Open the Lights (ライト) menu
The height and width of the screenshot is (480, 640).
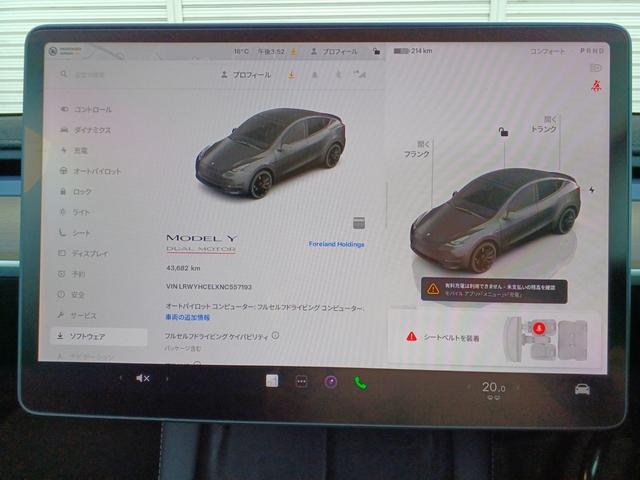coord(76,212)
